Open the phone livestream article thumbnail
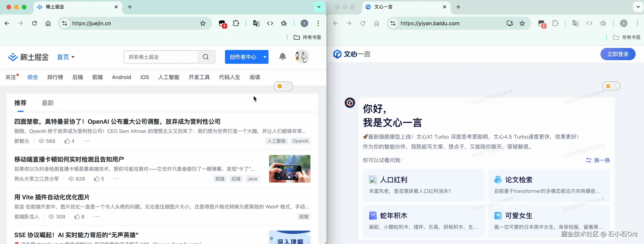The image size is (644, 244). 290,169
